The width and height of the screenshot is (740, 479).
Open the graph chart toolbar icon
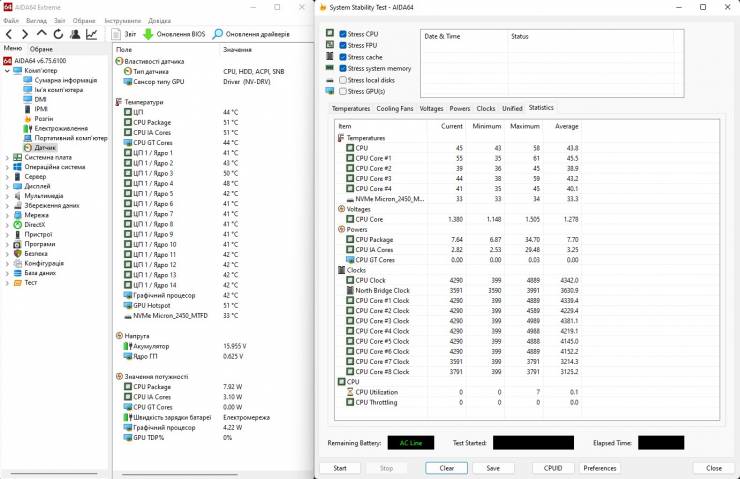coord(92,34)
